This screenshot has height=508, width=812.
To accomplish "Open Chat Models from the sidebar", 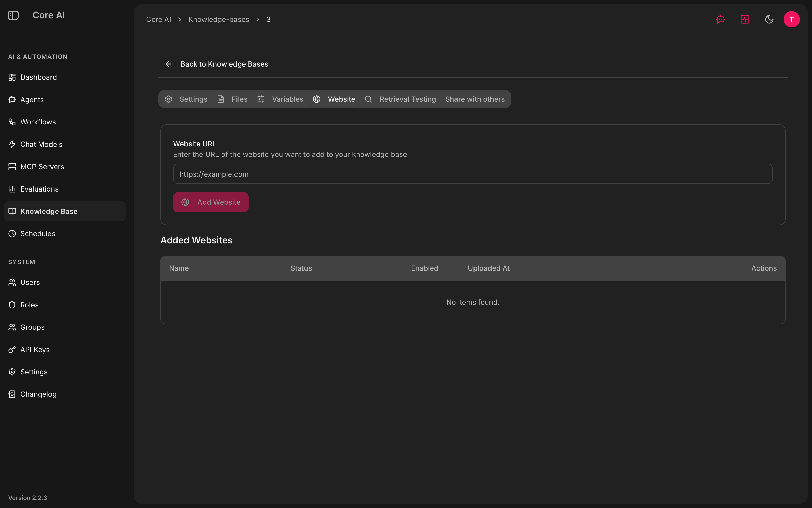I will pos(65,144).
